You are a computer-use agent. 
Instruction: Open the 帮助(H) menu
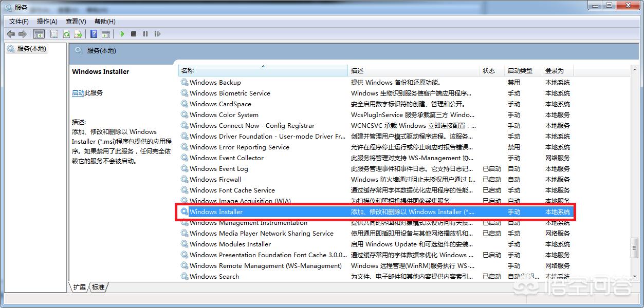[x=105, y=21]
